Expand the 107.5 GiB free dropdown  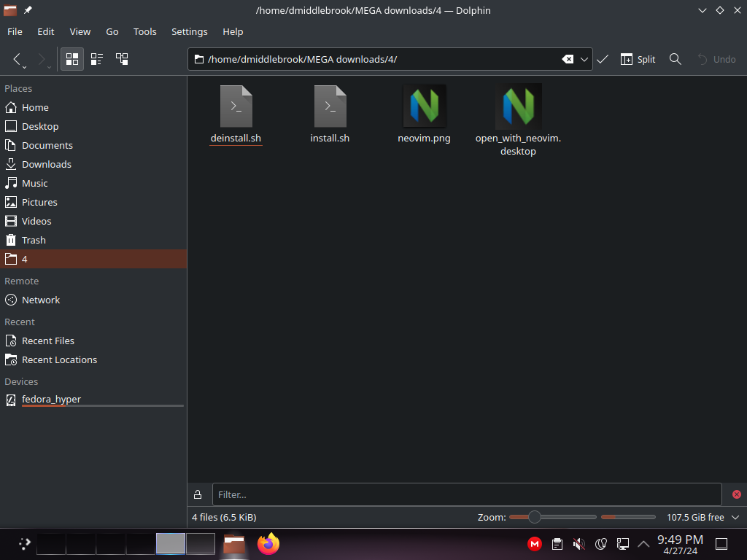click(x=735, y=517)
